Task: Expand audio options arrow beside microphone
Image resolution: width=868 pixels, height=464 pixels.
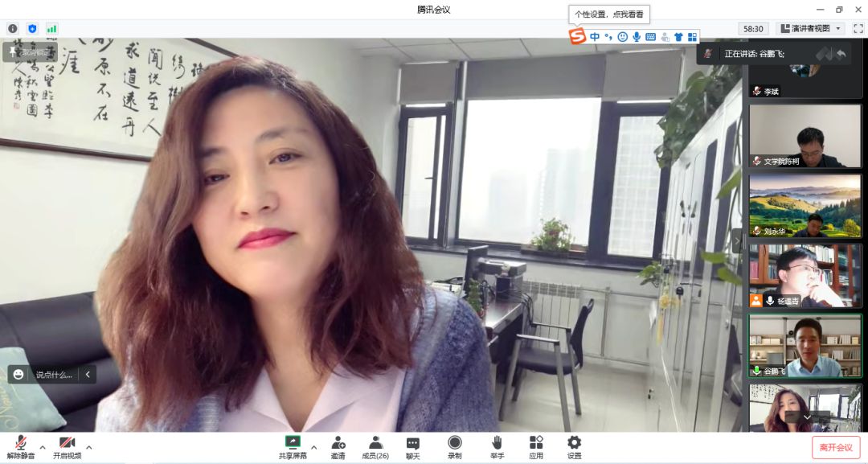Action: (x=43, y=447)
